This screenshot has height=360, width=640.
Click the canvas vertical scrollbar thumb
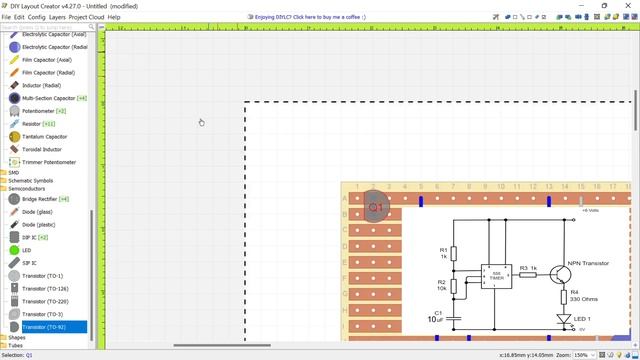tap(636, 110)
